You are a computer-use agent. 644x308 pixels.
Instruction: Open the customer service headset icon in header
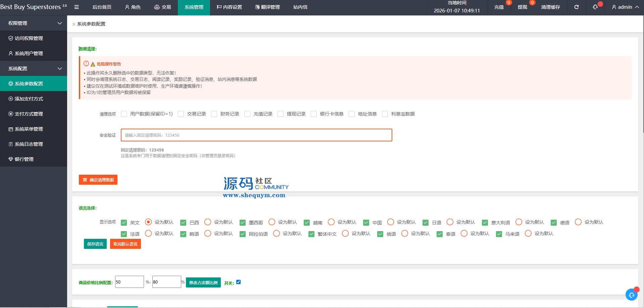pyautogui.click(x=595, y=7)
